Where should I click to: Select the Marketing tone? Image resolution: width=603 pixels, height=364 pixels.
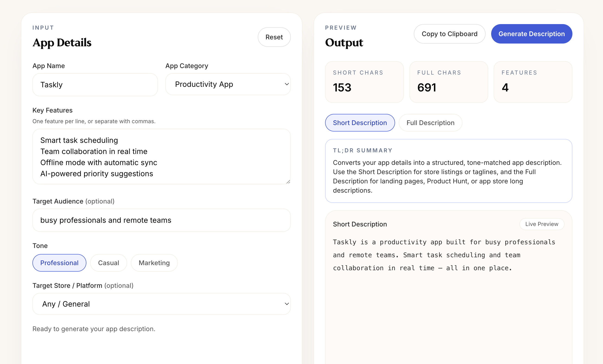click(x=154, y=263)
